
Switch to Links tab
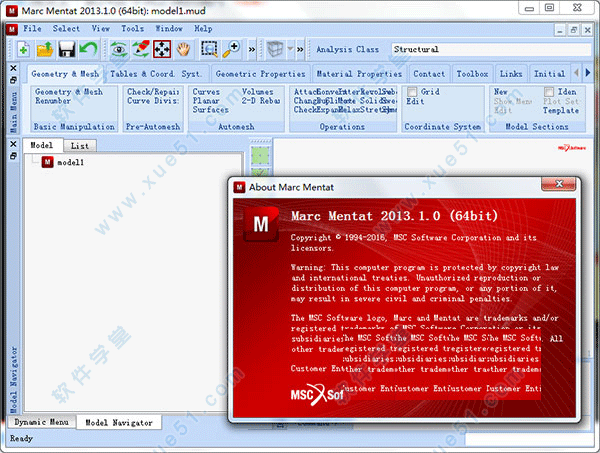(x=511, y=74)
